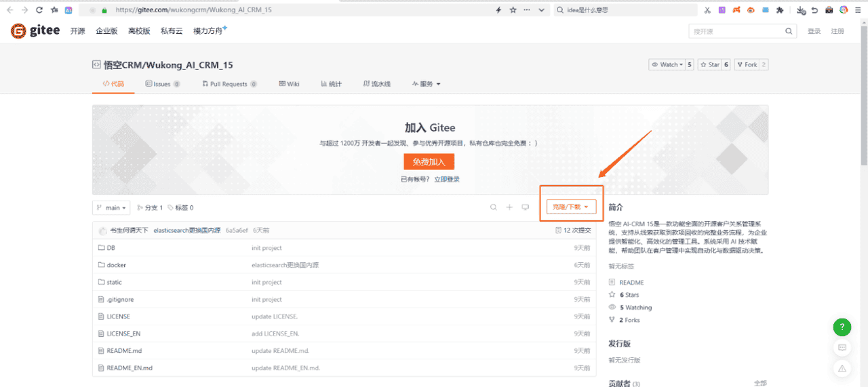Open the 统计 tab
Viewport: 868px width, 387px height.
331,84
